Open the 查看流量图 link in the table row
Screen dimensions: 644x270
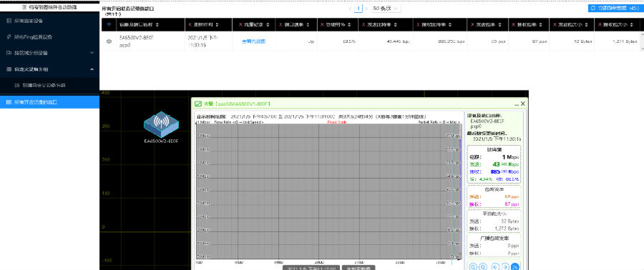click(x=254, y=41)
